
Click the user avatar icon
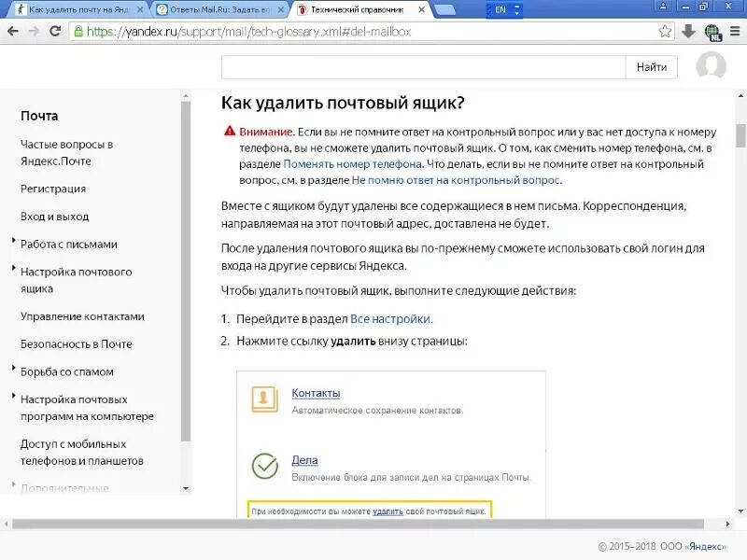[711, 65]
